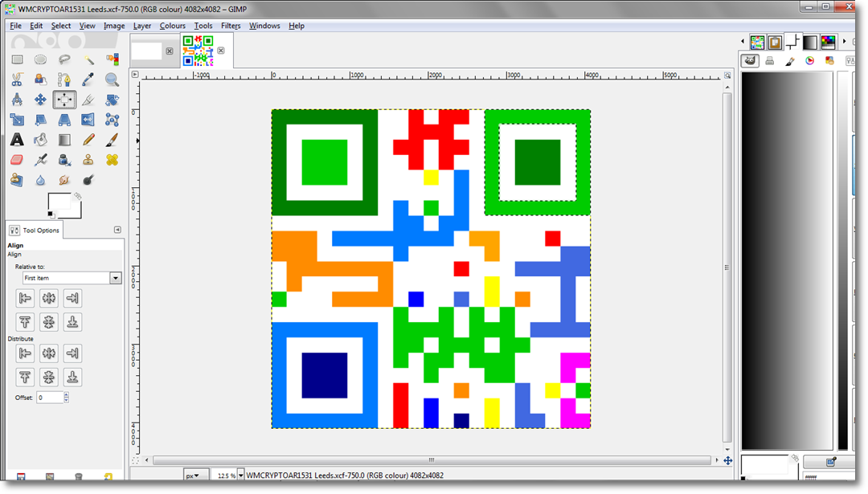Image resolution: width=868 pixels, height=494 pixels.
Task: Toggle zoom image when window size changes
Action: (727, 75)
